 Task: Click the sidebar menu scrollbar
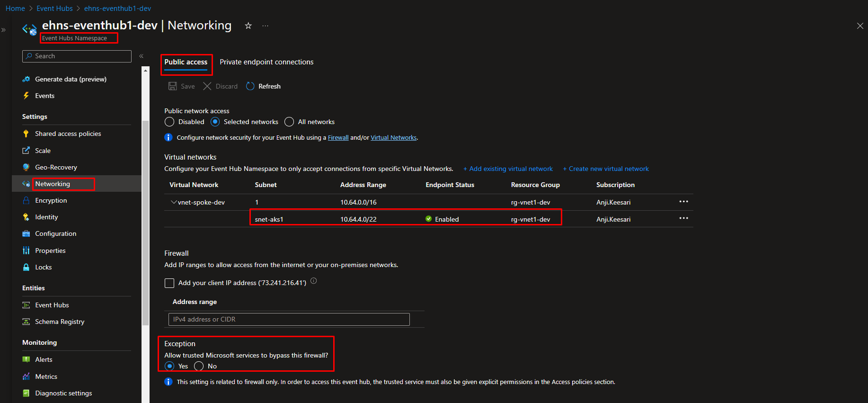[145, 223]
